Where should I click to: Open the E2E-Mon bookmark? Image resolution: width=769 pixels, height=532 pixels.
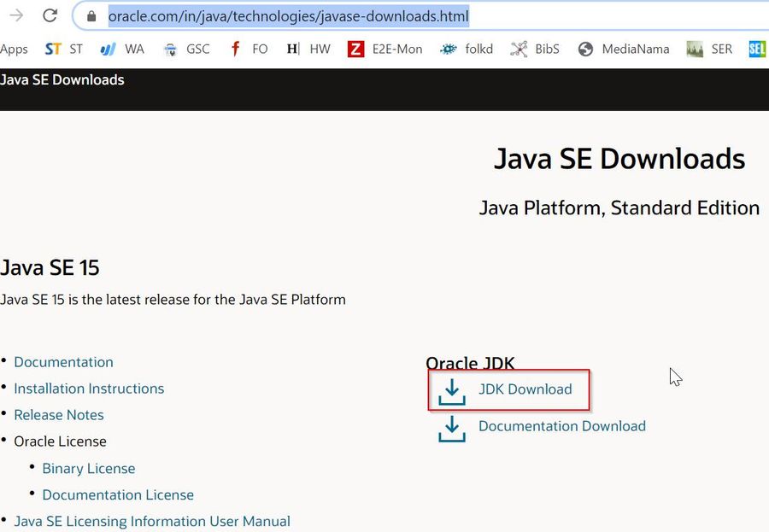click(x=385, y=49)
